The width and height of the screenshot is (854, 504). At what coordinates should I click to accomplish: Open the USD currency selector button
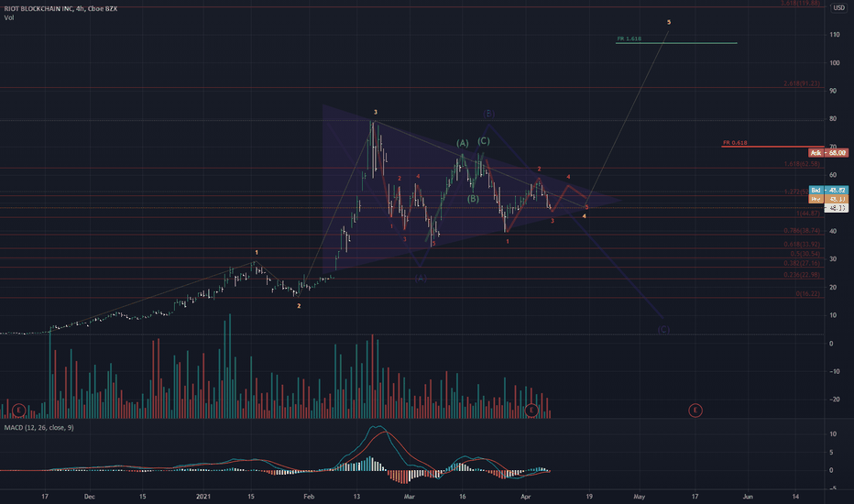click(x=838, y=7)
